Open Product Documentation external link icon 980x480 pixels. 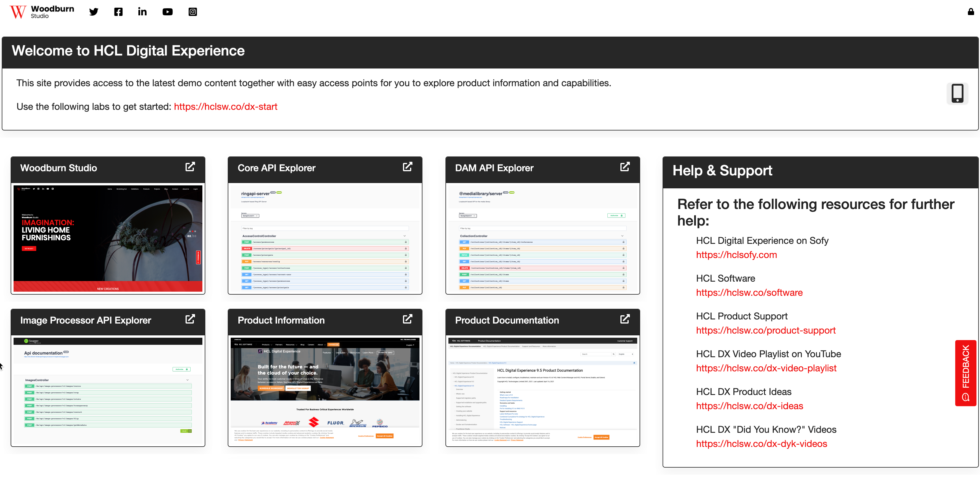coord(625,319)
